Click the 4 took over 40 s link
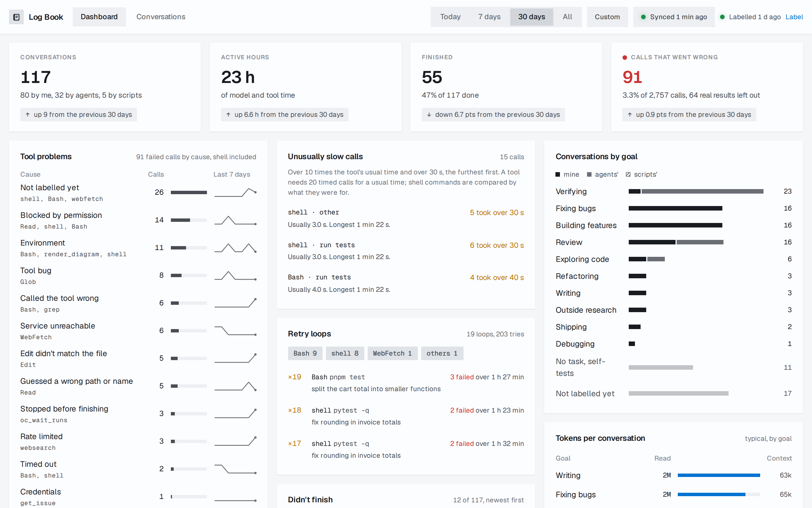The width and height of the screenshot is (812, 508). [497, 277]
